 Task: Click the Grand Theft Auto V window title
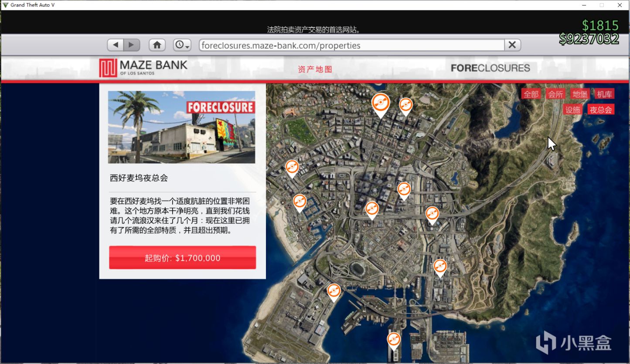point(33,5)
